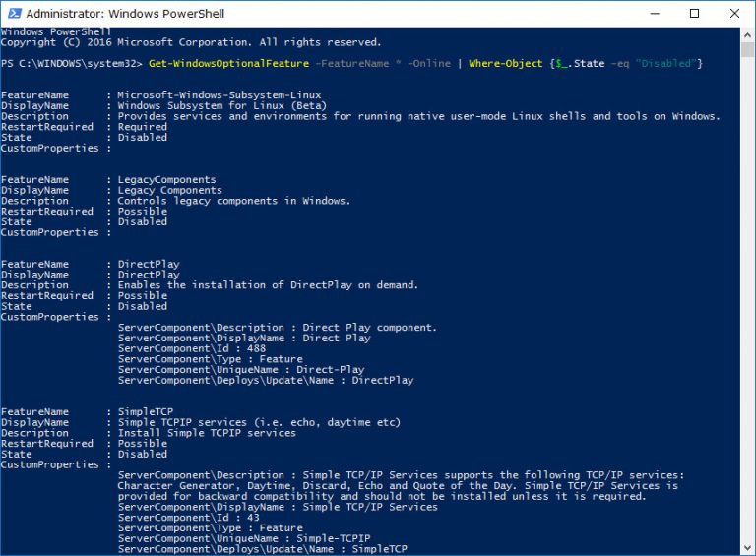This screenshot has height=556, width=756.
Task: Click the -Online parameter text
Action: [x=429, y=63]
